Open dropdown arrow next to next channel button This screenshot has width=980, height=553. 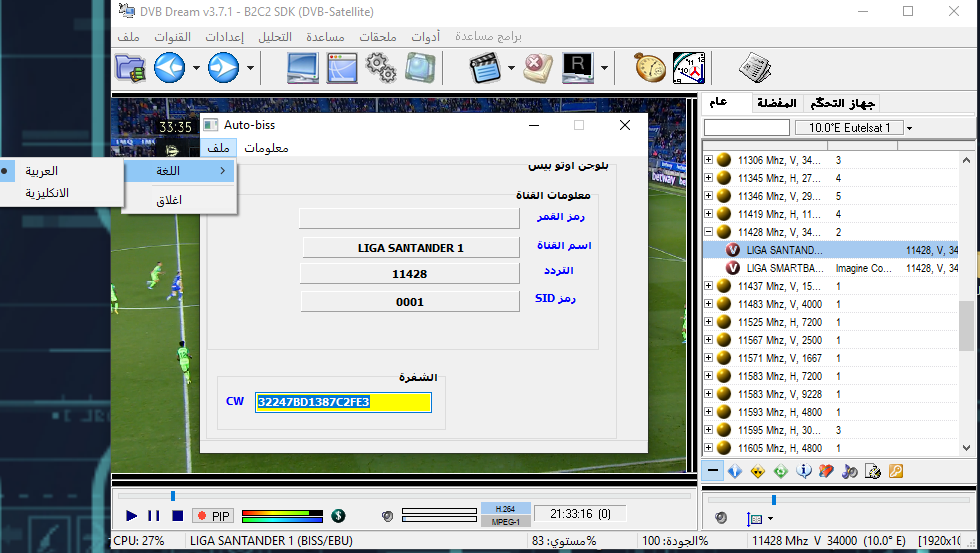(250, 67)
